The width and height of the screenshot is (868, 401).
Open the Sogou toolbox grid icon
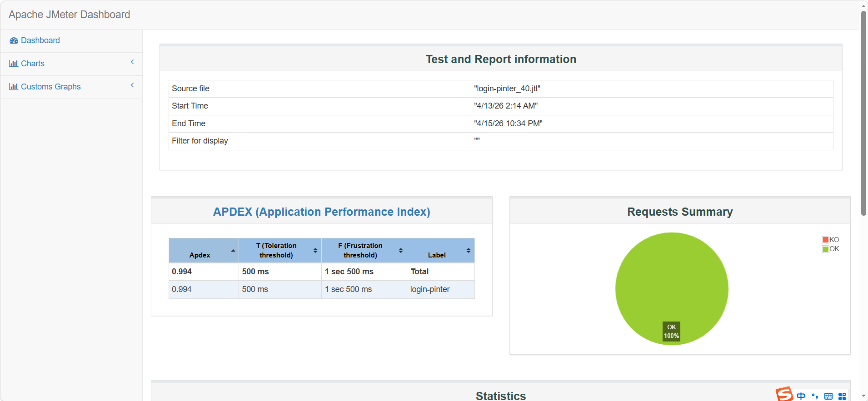(842, 396)
